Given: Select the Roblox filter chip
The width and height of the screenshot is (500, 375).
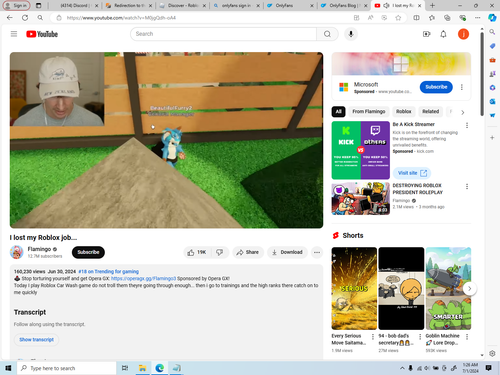Looking at the screenshot, I should point(404,111).
